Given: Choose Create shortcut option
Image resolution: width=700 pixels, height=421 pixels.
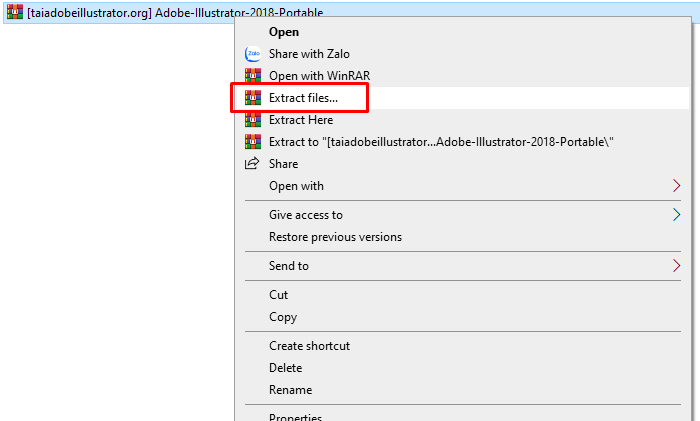Looking at the screenshot, I should tap(309, 346).
